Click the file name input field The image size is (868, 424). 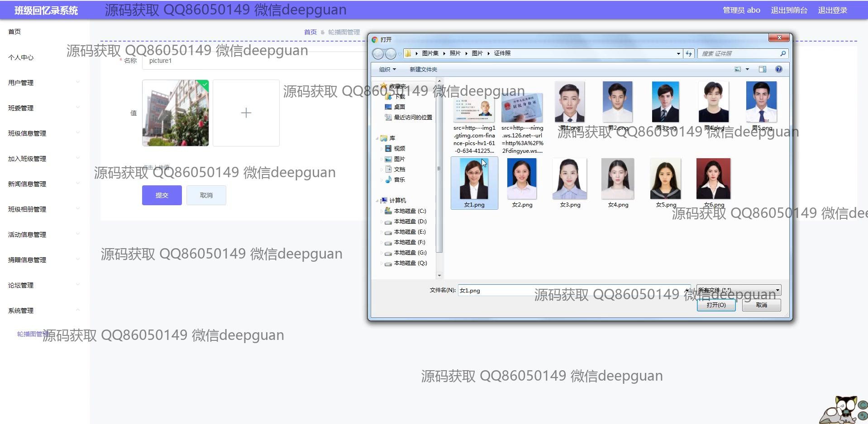(570, 291)
